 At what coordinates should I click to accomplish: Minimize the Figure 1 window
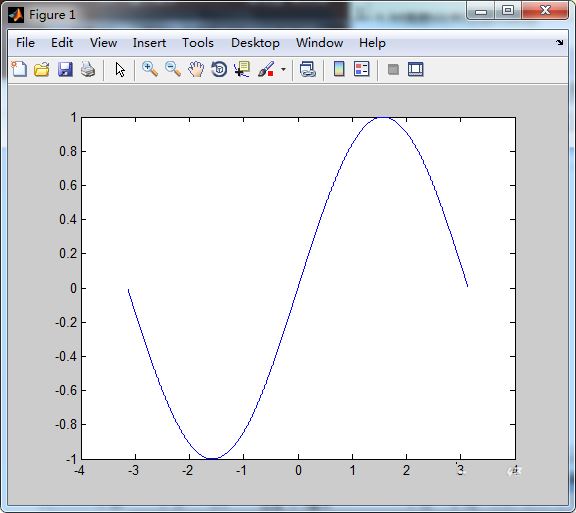pos(480,12)
